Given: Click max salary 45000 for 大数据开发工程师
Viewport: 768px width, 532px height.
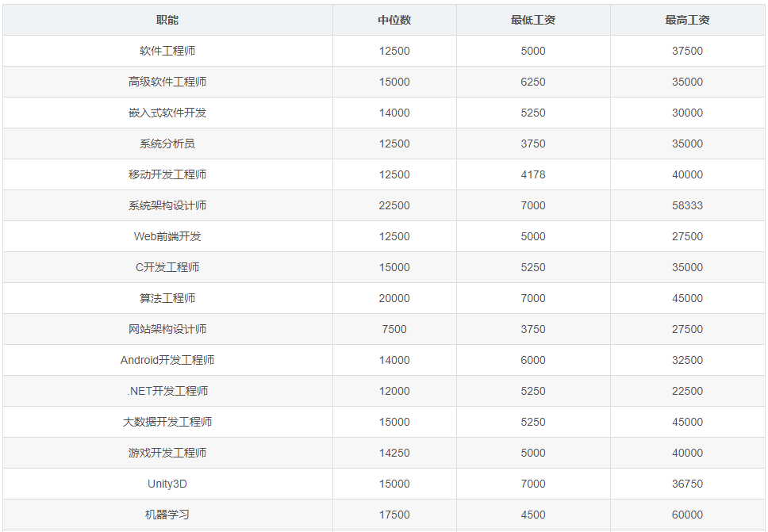Looking at the screenshot, I should 687,422.
